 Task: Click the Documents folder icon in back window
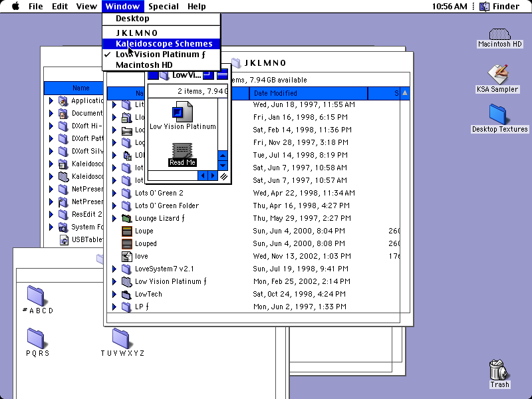pos(63,113)
